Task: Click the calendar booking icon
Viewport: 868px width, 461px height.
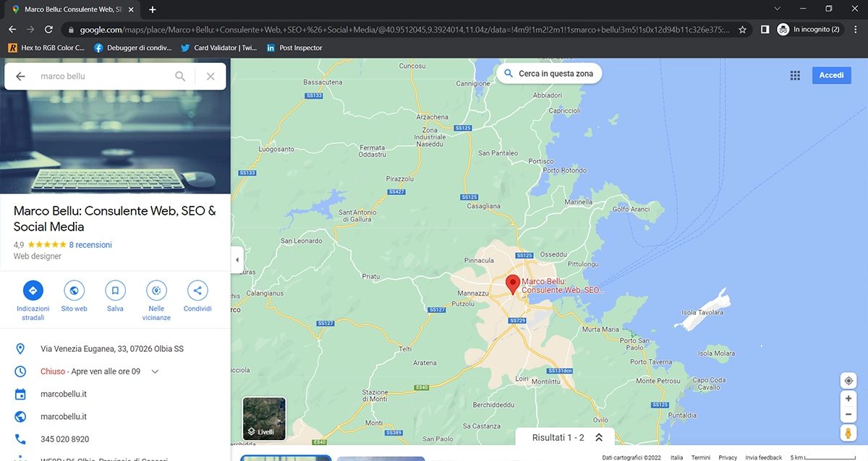Action: (20, 395)
